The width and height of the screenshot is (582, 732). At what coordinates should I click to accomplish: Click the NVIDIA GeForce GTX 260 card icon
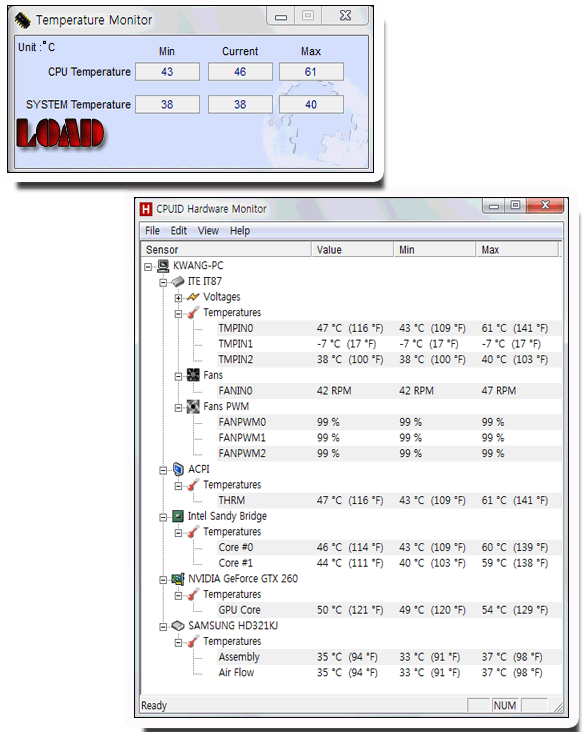pyautogui.click(x=178, y=579)
